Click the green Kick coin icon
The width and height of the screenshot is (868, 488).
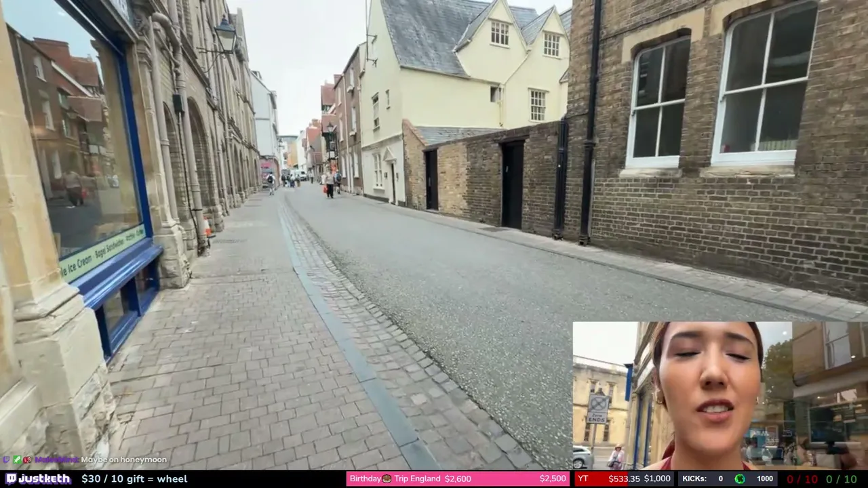[740, 479]
